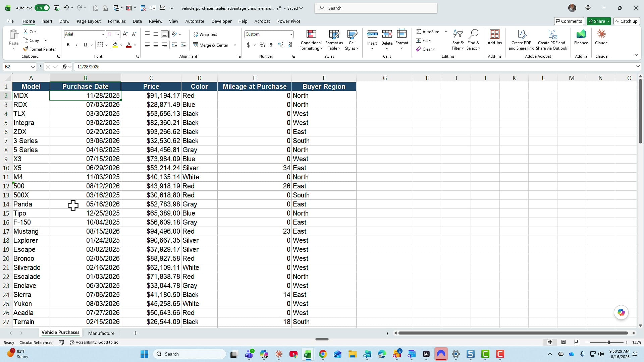Open the Data ribbon tab

137,21
